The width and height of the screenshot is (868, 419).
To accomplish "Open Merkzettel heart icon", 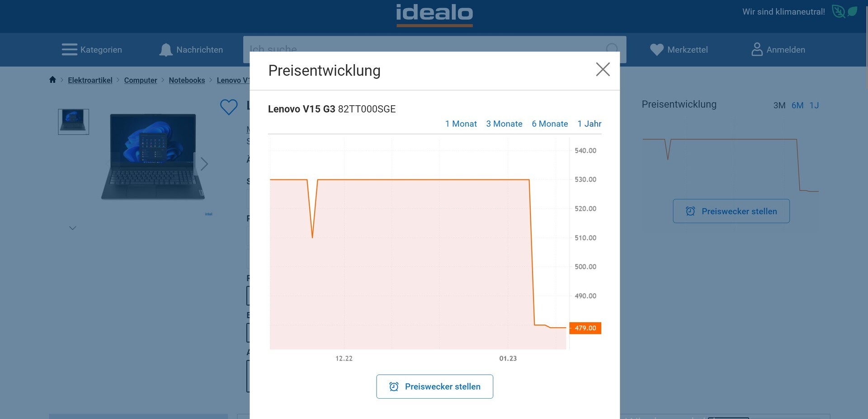I will (656, 50).
